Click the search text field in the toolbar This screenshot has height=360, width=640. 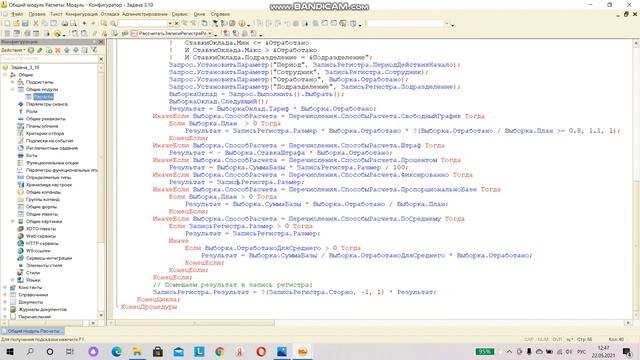point(143,24)
